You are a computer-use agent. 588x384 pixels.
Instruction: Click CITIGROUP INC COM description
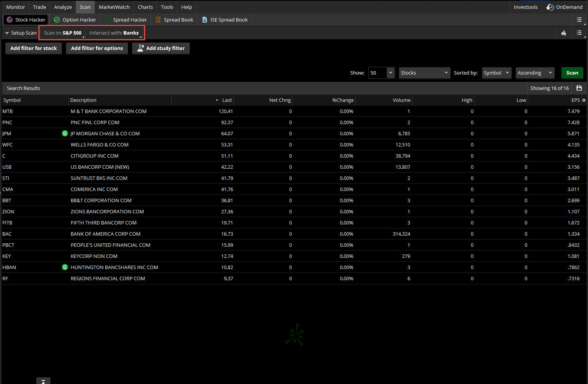(x=94, y=156)
